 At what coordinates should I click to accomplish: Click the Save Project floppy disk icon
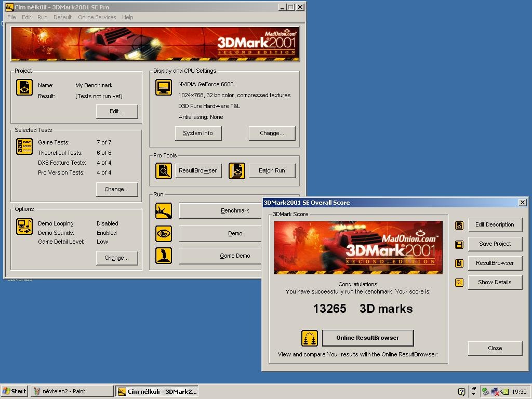(459, 245)
